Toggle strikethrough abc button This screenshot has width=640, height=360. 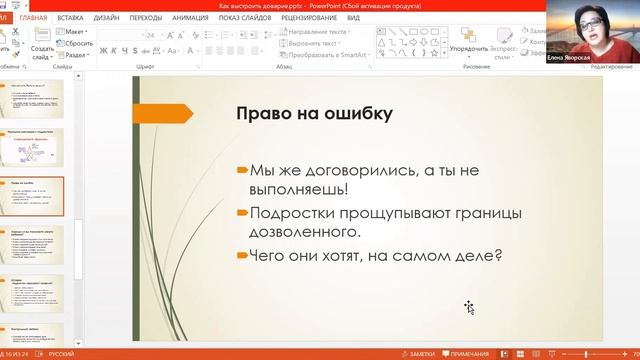point(146,51)
